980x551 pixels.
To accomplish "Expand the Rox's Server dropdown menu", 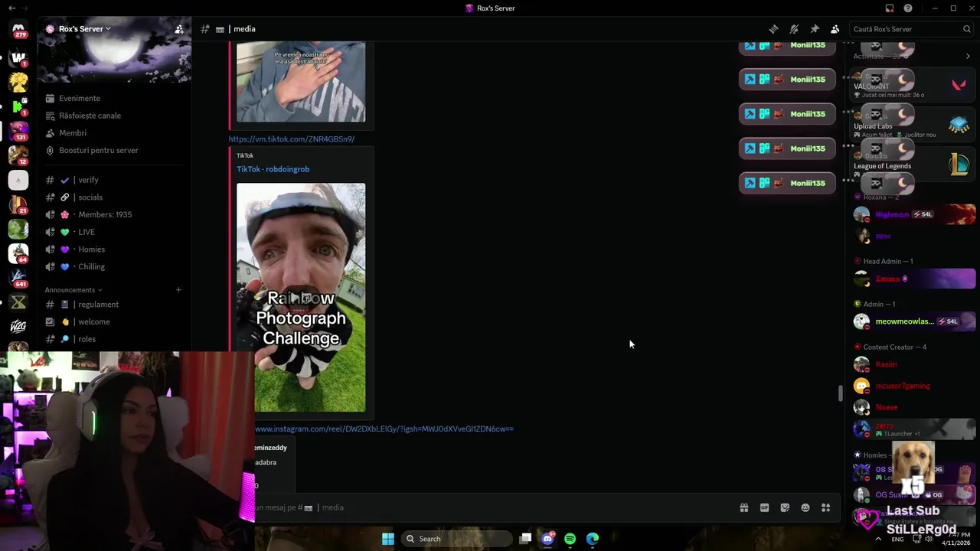I will 84,29.
